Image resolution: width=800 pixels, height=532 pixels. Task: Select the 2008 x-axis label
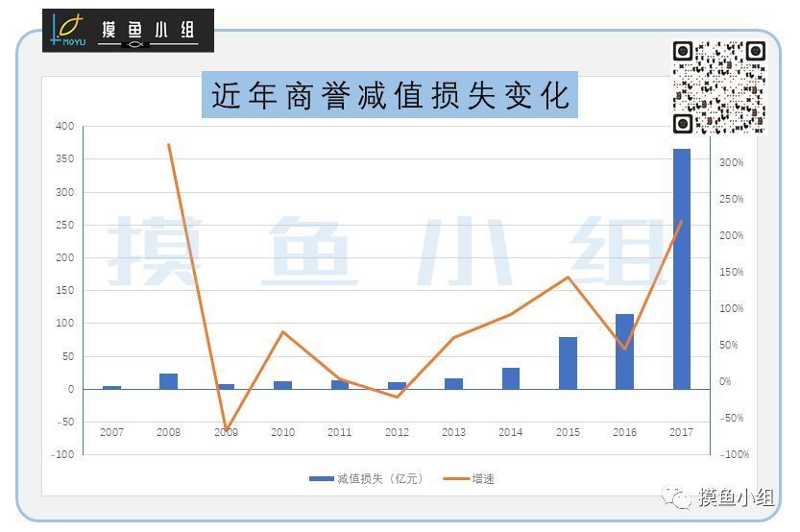(x=168, y=432)
